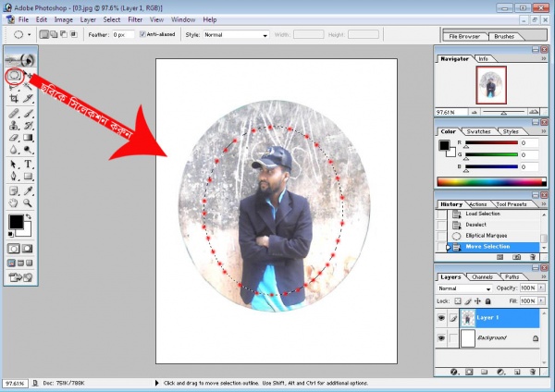Open the History panel menu arrow
Viewport: 555px width, 392px height.
coord(544,204)
